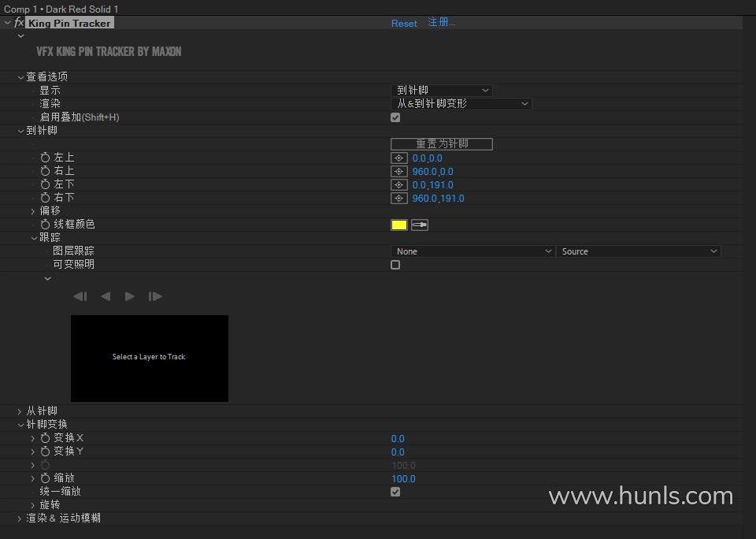This screenshot has height=539, width=756.
Task: Pick color with 线框颜色 eyedropper
Action: [x=420, y=225]
